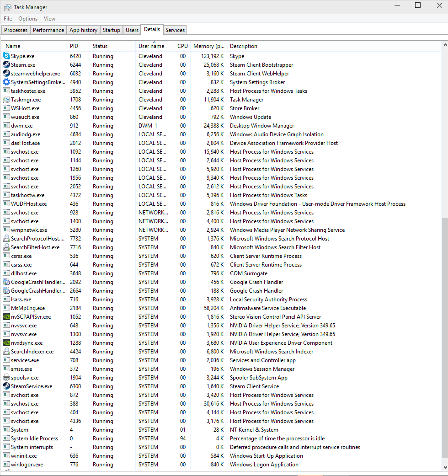
Task: Click the '123,192 K' memory value
Action: tap(213, 56)
